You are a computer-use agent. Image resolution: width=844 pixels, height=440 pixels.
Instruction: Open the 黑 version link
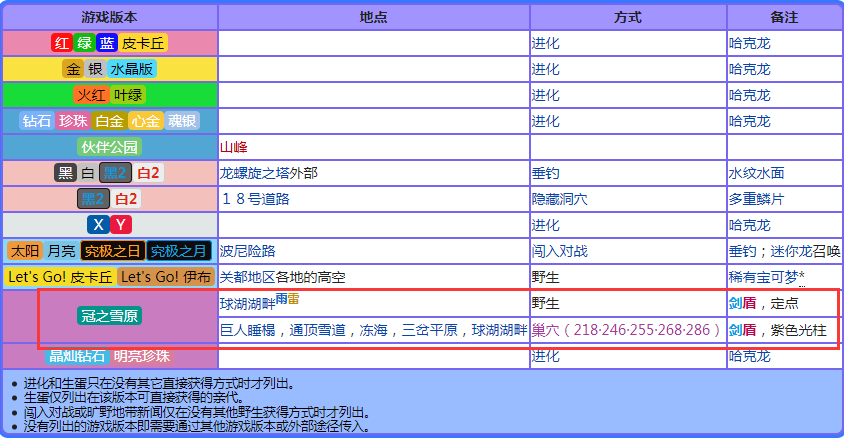66,173
